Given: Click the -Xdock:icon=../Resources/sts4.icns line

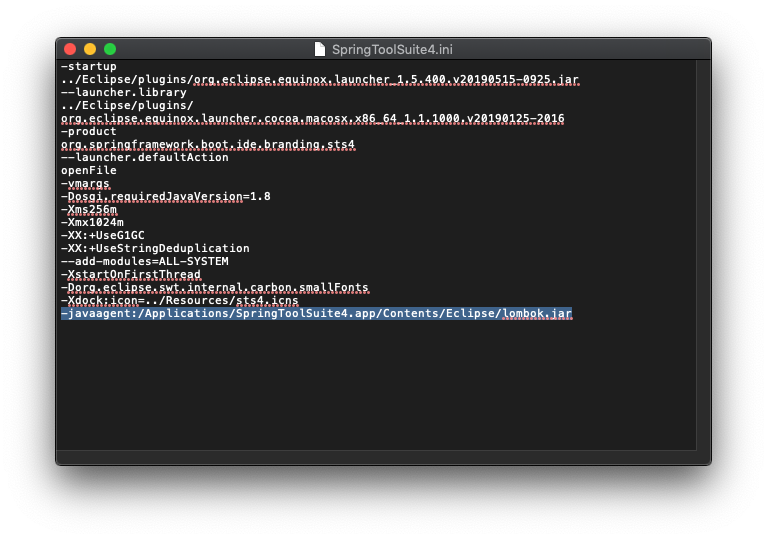Looking at the screenshot, I should pos(180,300).
